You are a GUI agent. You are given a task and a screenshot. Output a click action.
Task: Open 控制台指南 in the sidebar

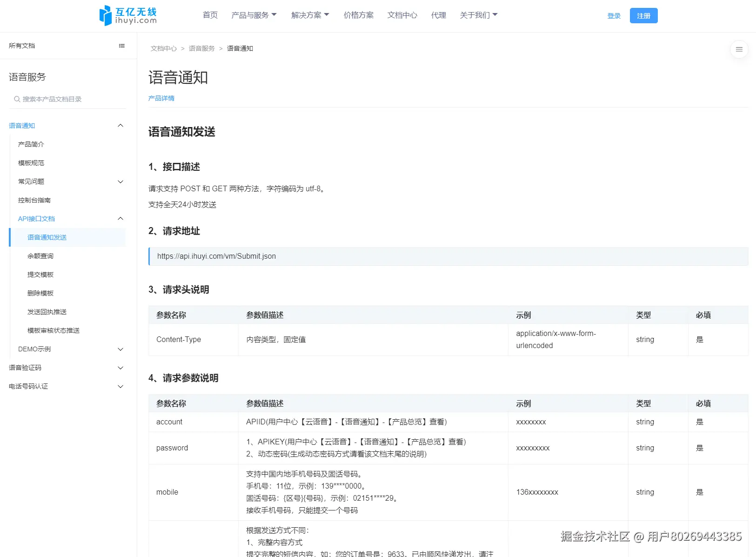pos(34,200)
